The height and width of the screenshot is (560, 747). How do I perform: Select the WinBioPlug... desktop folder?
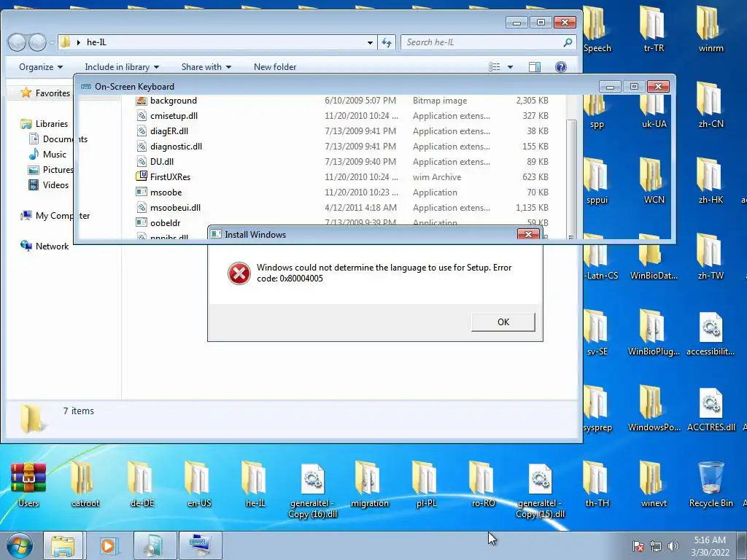[654, 332]
